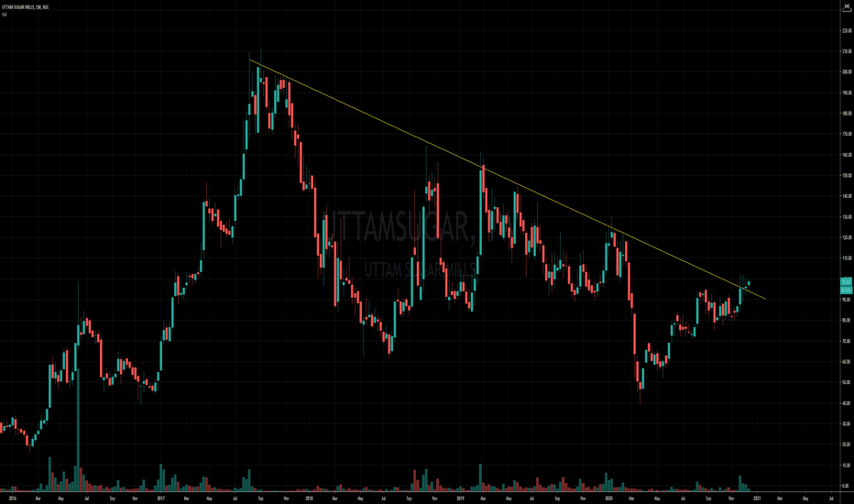The height and width of the screenshot is (504, 854).
Task: Click the 2021 label on time axis
Action: tap(757, 499)
